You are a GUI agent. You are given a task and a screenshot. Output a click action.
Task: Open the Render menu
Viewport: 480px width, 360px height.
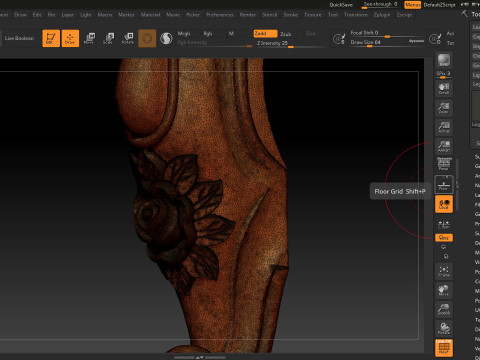coord(248,15)
